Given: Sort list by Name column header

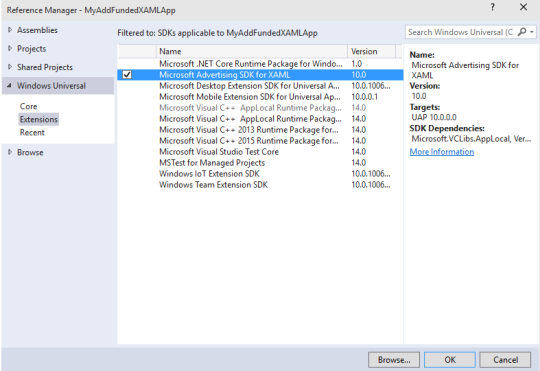Looking at the screenshot, I should click(x=252, y=51).
